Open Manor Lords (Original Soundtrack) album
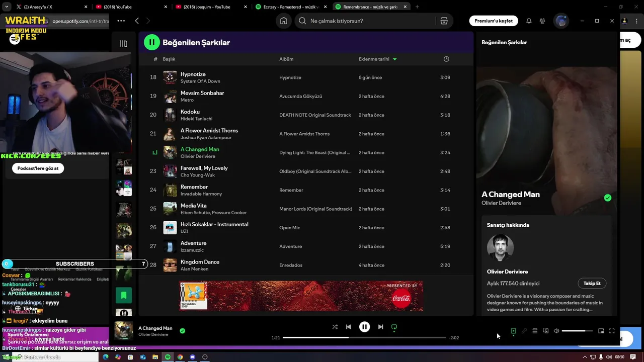The height and width of the screenshot is (362, 644). pyautogui.click(x=315, y=209)
